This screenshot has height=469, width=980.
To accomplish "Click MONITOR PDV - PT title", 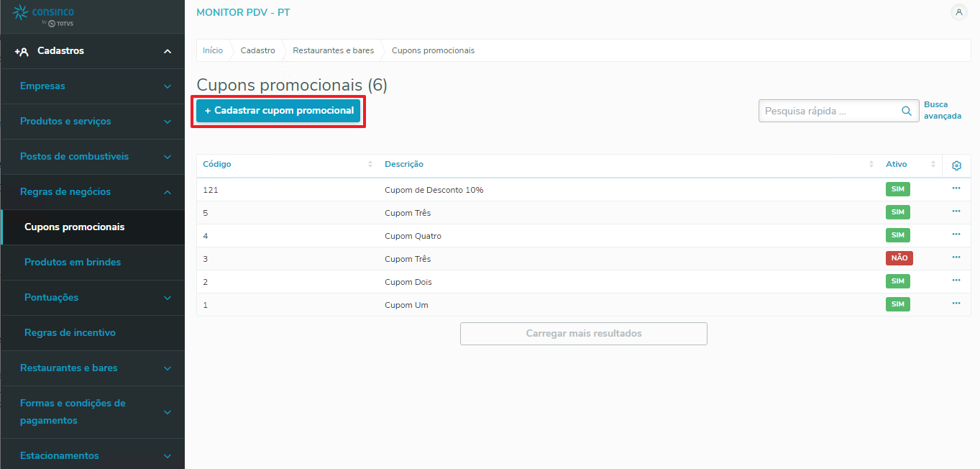I will pyautogui.click(x=243, y=12).
